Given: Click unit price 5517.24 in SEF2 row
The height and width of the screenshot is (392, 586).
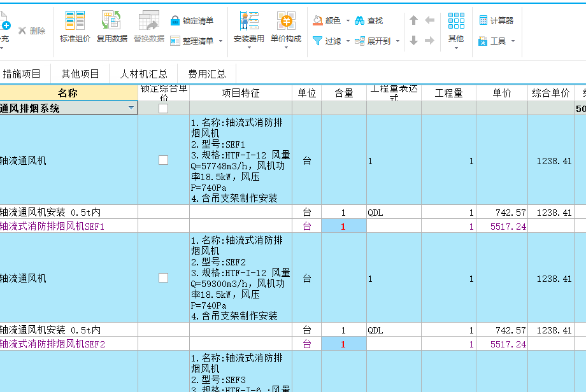Looking at the screenshot, I should point(508,344).
